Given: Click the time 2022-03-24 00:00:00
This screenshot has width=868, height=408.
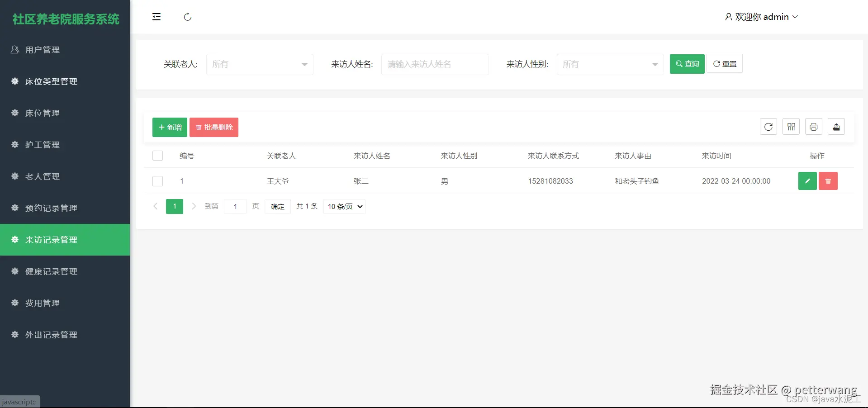Looking at the screenshot, I should click(736, 181).
